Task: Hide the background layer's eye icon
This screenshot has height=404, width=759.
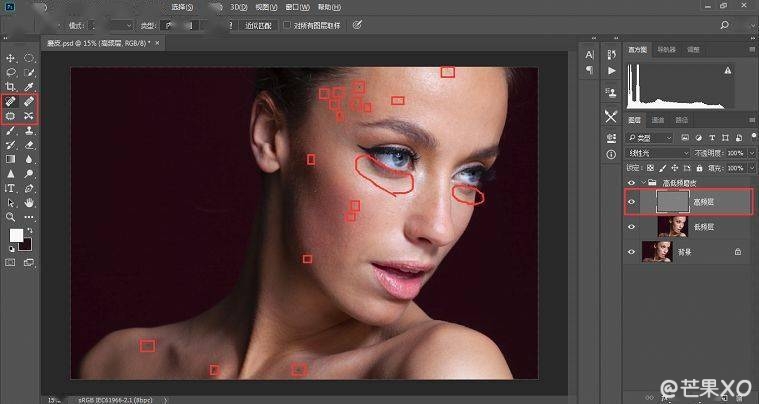Action: pos(631,252)
